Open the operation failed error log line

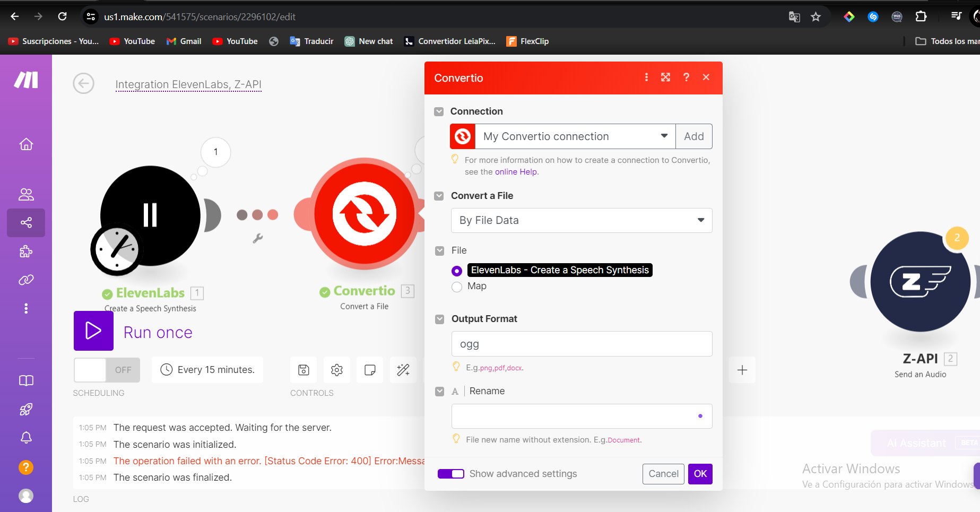(x=268, y=461)
